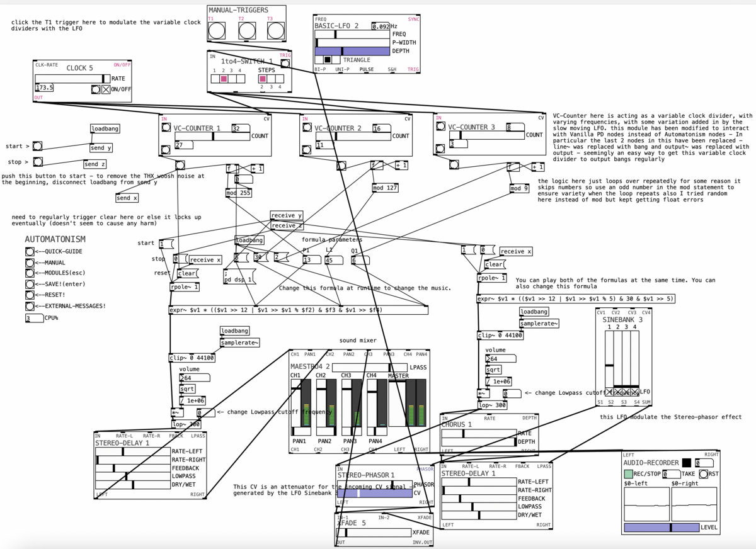Click the RST bang in Audio-Recorder
The height and width of the screenshot is (549, 756).
[x=703, y=474]
